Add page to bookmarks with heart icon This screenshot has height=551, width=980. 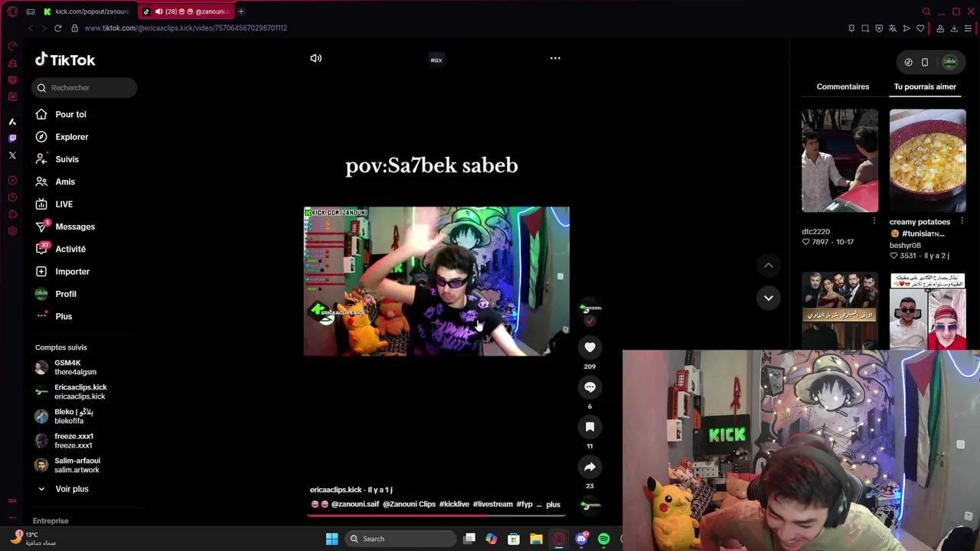pyautogui.click(x=920, y=28)
